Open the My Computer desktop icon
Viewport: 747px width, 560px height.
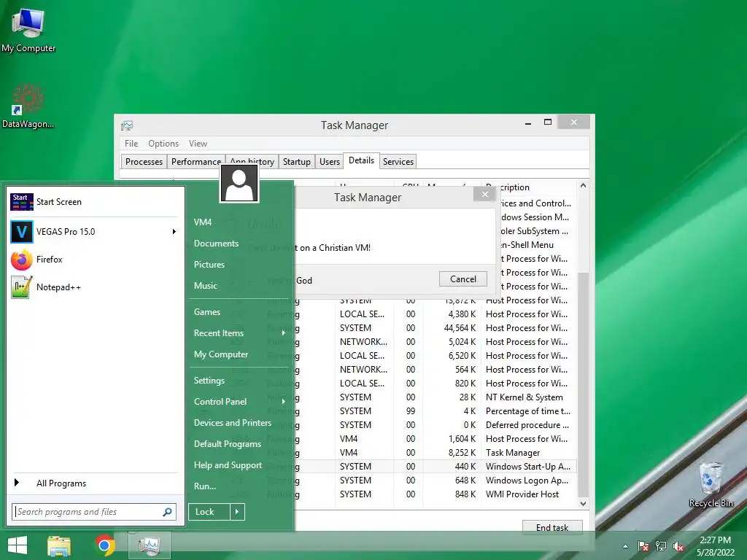(28, 29)
